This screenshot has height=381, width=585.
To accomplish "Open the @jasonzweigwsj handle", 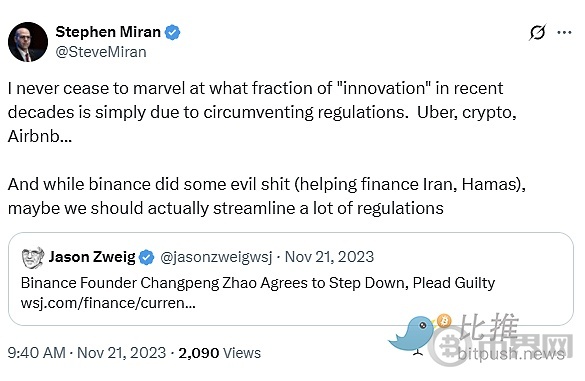I will pos(216,257).
